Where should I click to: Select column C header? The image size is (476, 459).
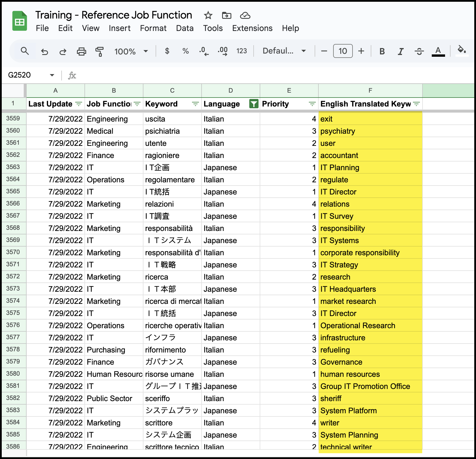pyautogui.click(x=172, y=91)
